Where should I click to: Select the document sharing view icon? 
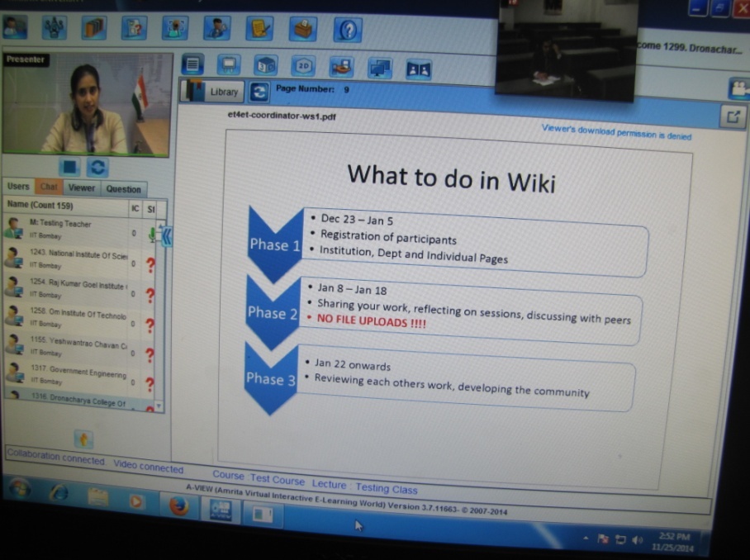pos(192,64)
